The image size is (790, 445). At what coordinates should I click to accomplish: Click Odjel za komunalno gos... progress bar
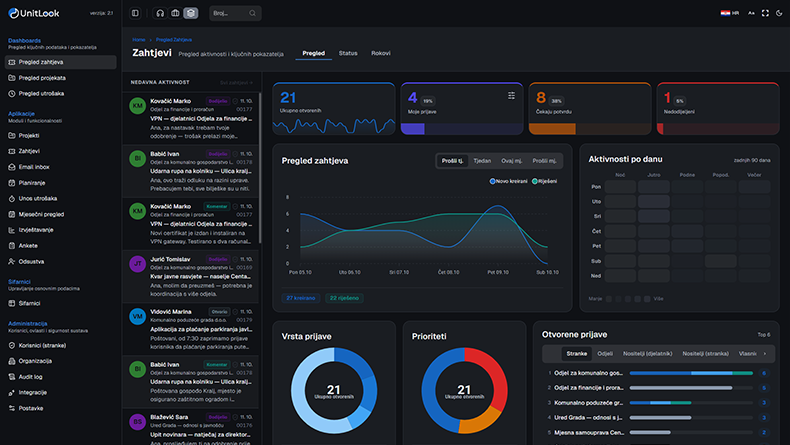tap(691, 373)
